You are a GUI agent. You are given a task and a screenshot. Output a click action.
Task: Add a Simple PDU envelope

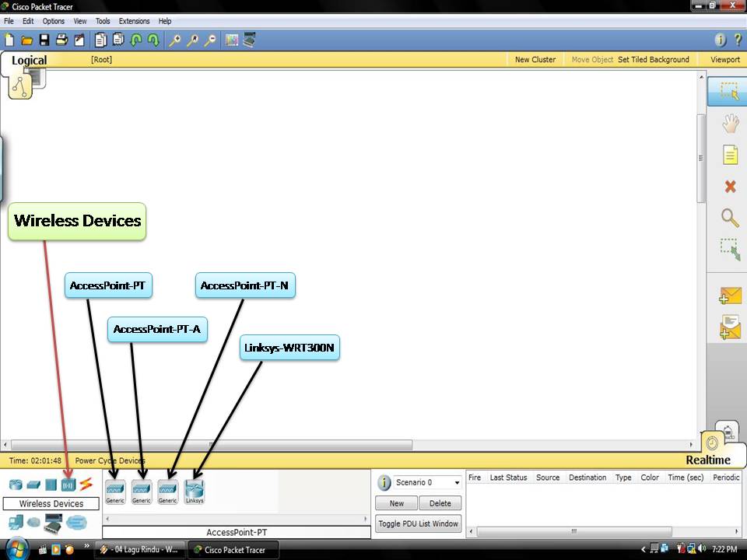tap(731, 296)
